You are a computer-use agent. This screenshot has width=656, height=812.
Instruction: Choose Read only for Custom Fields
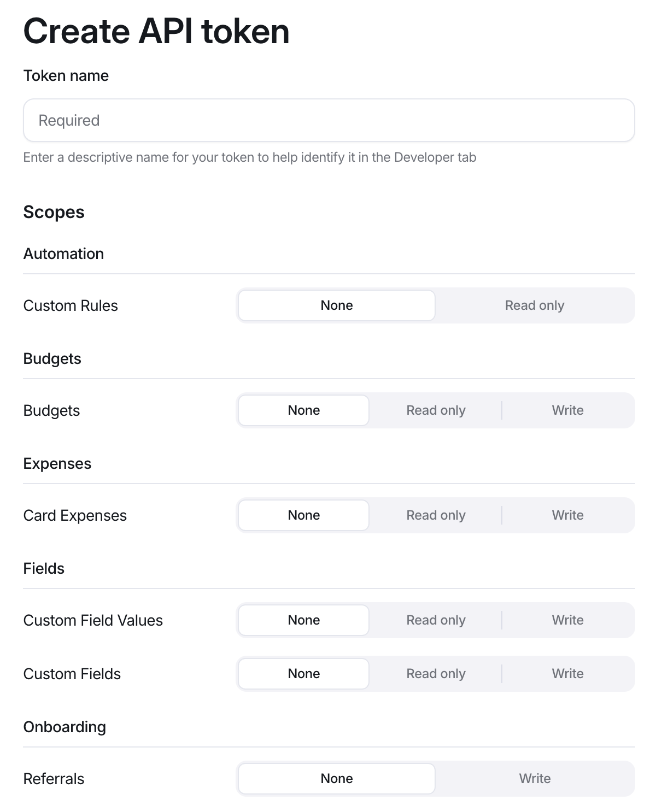pos(436,674)
